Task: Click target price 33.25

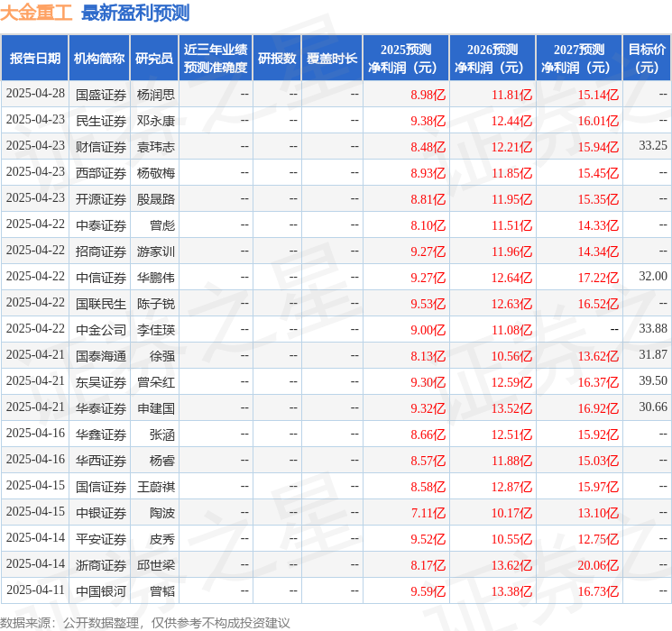Action: coord(653,146)
